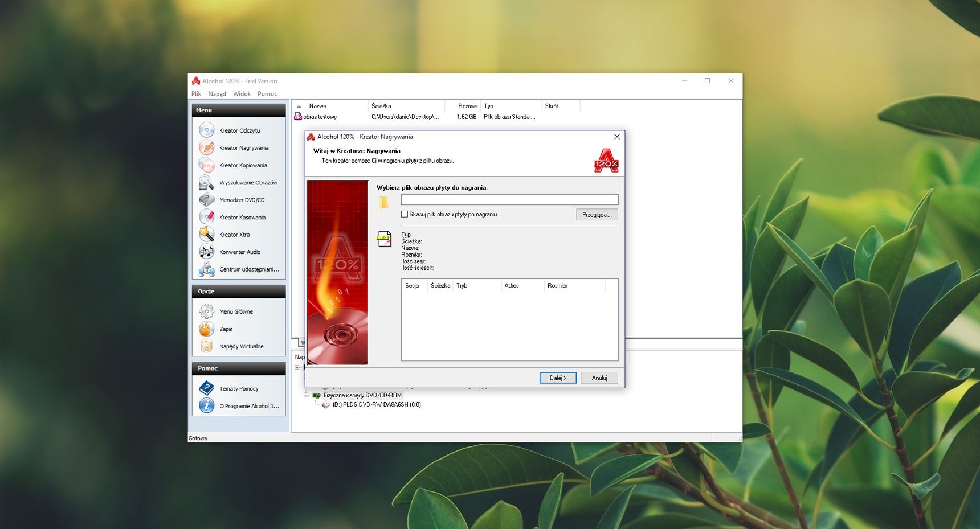This screenshot has height=529, width=980.
Task: Click the Typ column header in image list
Action: (x=511, y=106)
